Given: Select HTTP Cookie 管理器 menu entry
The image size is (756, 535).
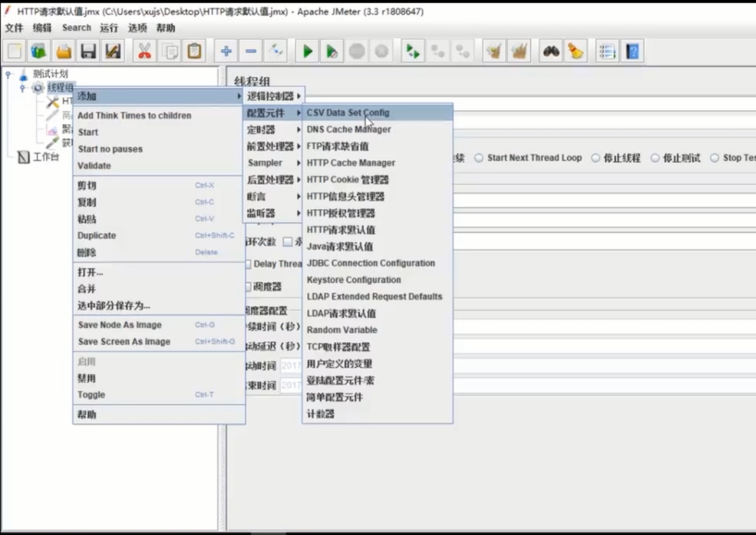Looking at the screenshot, I should click(x=348, y=179).
